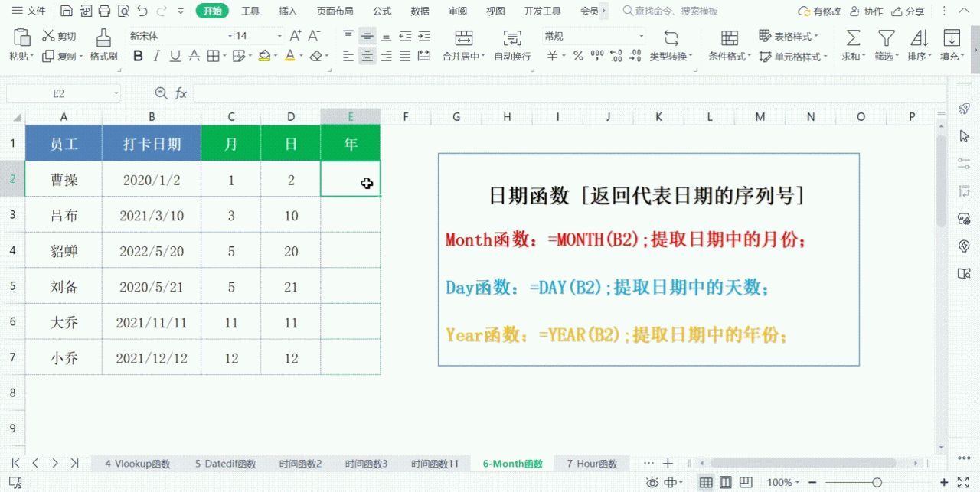Click the eraser clear-format icon

point(316,55)
